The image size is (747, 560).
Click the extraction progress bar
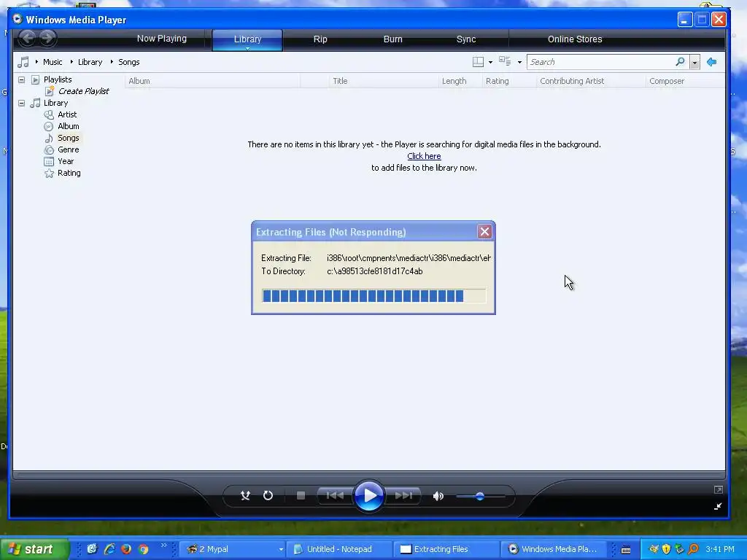(373, 296)
